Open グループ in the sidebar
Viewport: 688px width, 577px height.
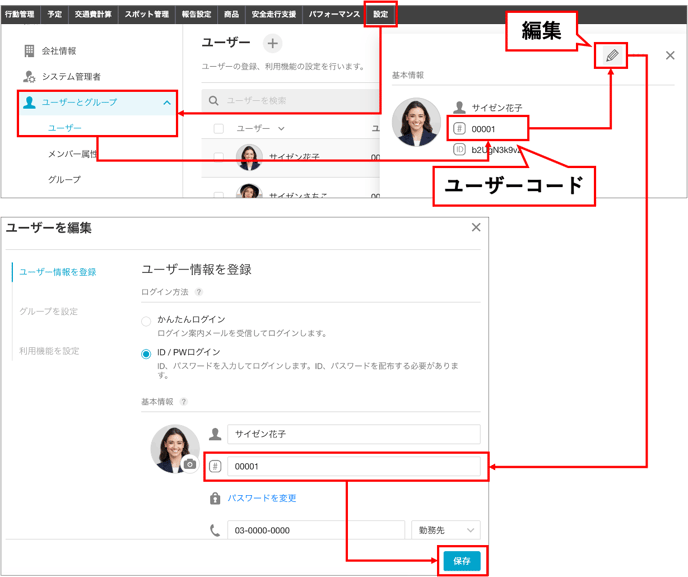click(64, 179)
